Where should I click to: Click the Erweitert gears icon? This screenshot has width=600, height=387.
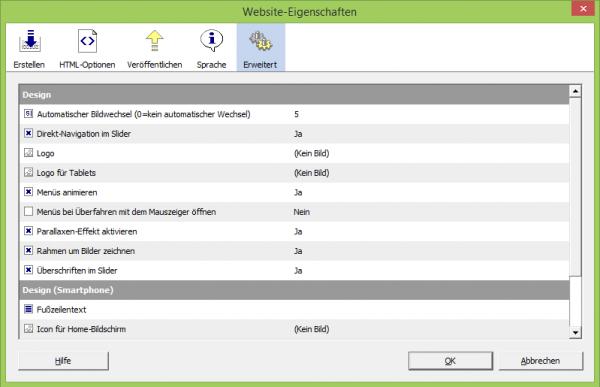(261, 41)
